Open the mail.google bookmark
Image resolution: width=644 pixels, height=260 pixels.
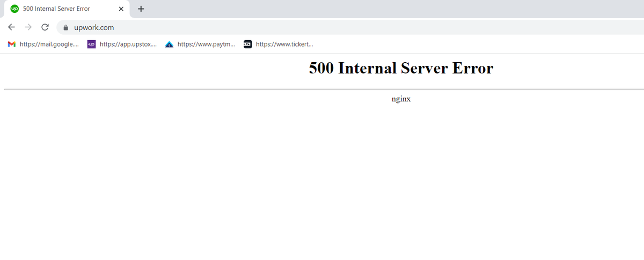pos(43,44)
